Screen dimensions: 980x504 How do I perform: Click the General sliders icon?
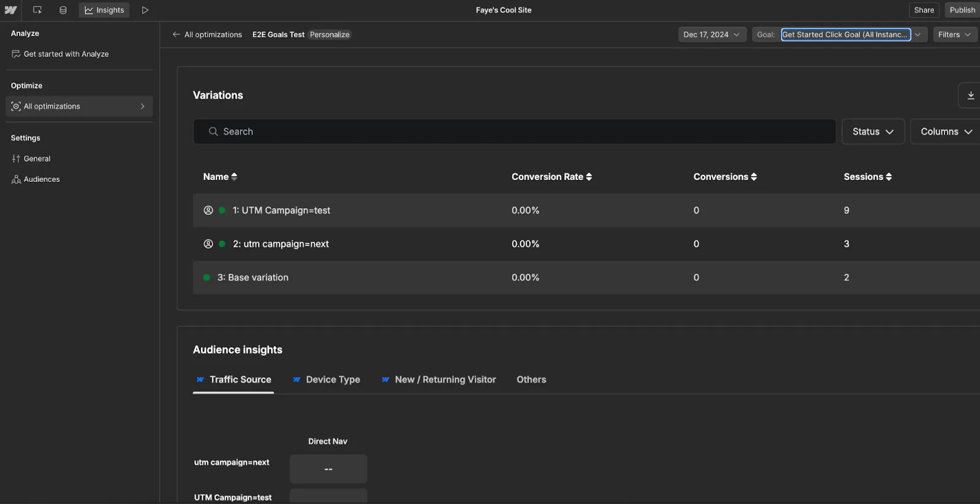tap(16, 159)
